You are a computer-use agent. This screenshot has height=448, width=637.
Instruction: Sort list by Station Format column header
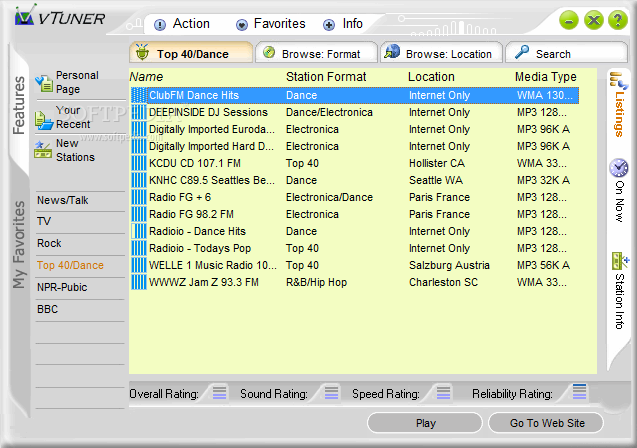tap(326, 77)
